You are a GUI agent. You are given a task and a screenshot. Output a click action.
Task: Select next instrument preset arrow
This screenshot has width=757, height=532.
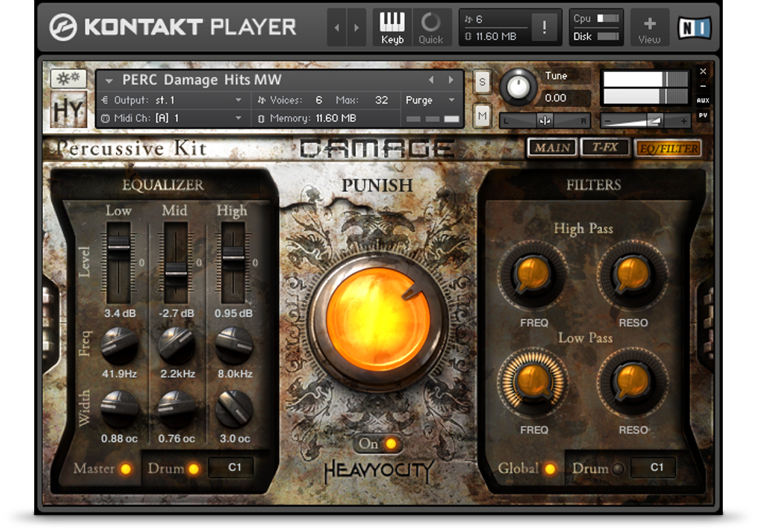pyautogui.click(x=451, y=80)
